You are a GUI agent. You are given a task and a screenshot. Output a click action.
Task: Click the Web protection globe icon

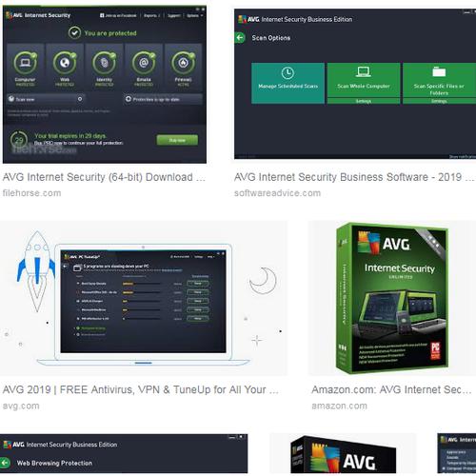click(x=65, y=63)
